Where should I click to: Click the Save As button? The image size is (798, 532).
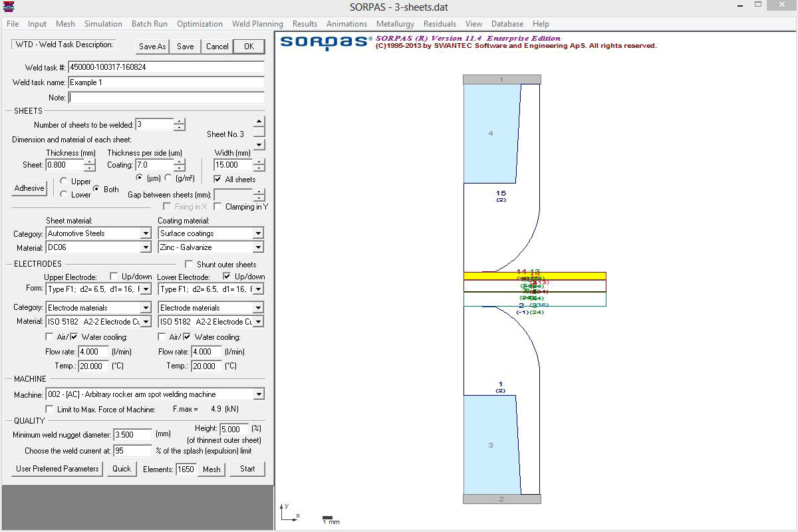tap(152, 47)
